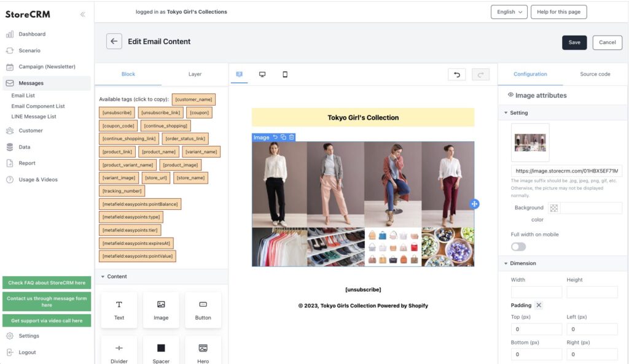Screen dimensions: 629x364
Task: Switch to mobile preview icon
Action: [x=285, y=74]
